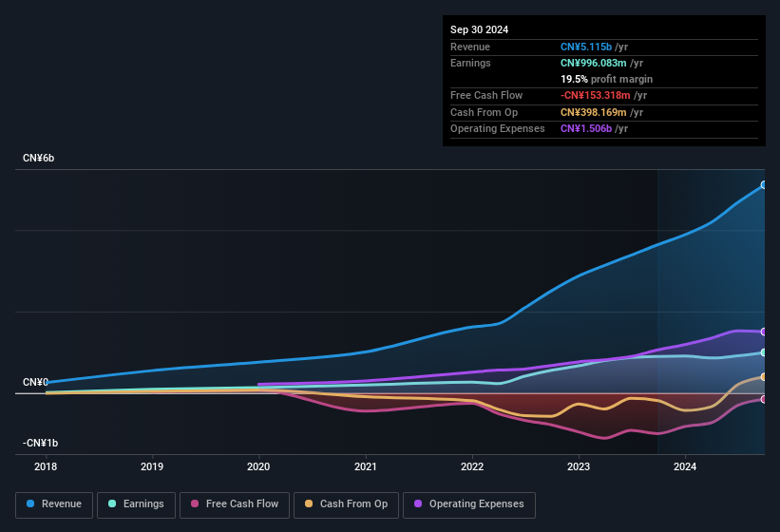Click the 2019 x-axis label
Screen dimensions: 780x532
coord(152,466)
